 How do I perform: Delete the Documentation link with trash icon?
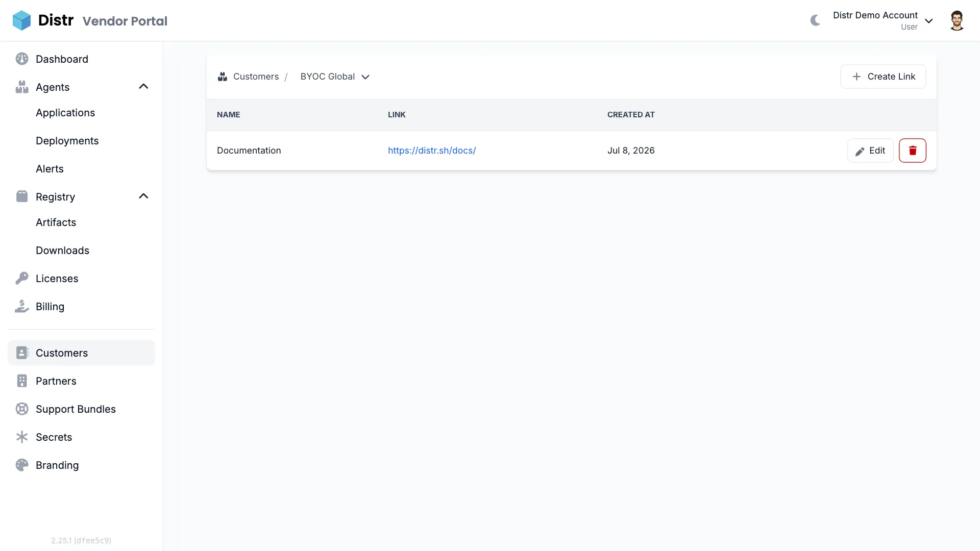tap(913, 151)
